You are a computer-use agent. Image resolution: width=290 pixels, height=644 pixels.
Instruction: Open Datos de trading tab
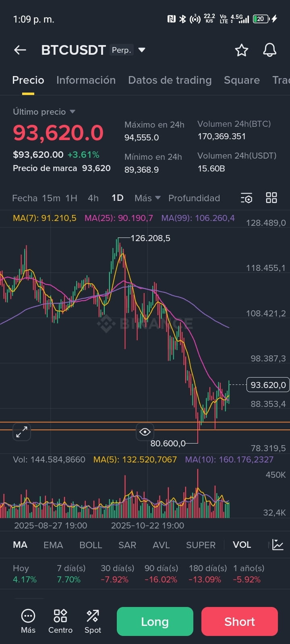(170, 80)
